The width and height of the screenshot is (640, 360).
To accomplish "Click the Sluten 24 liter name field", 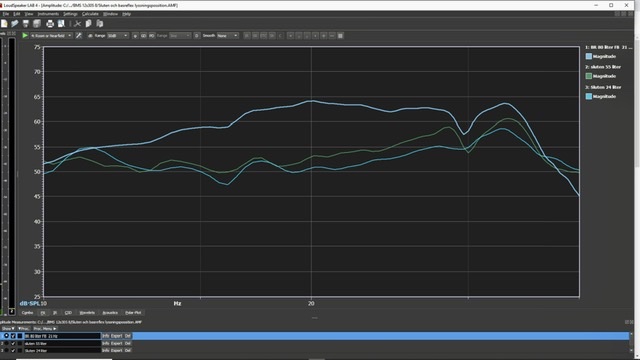I will click(62, 351).
